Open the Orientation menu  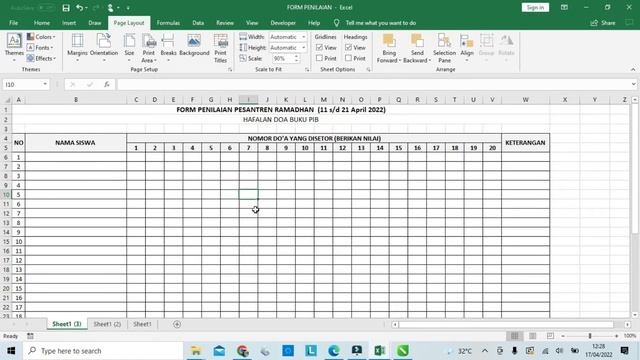pyautogui.click(x=104, y=48)
